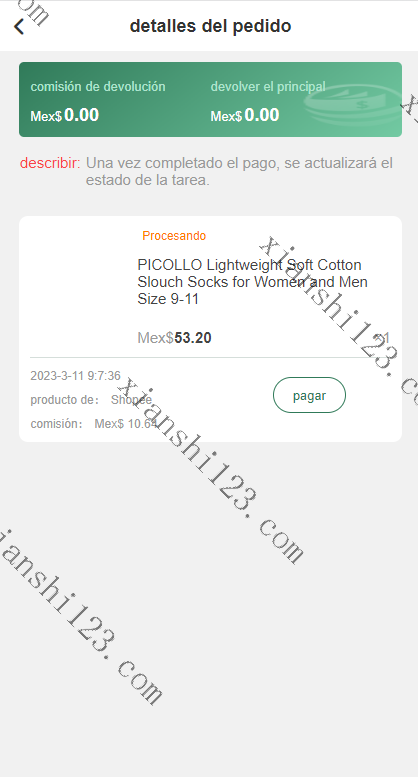
Task: Select the order timestamp 2023-3-11 9:7:36
Action: (75, 376)
